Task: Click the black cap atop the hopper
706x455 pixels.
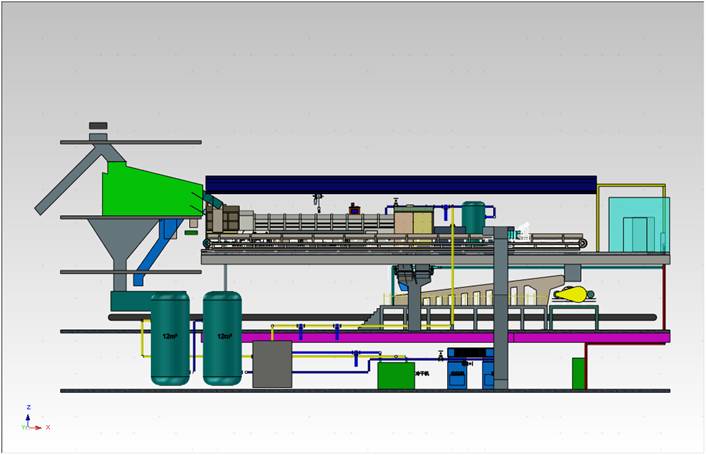Action: [x=98, y=125]
